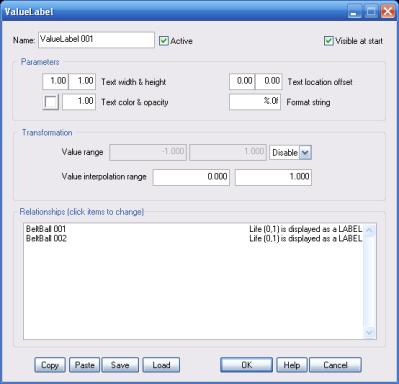Open the Disable value range dropdown
399x384 pixels.
click(305, 153)
